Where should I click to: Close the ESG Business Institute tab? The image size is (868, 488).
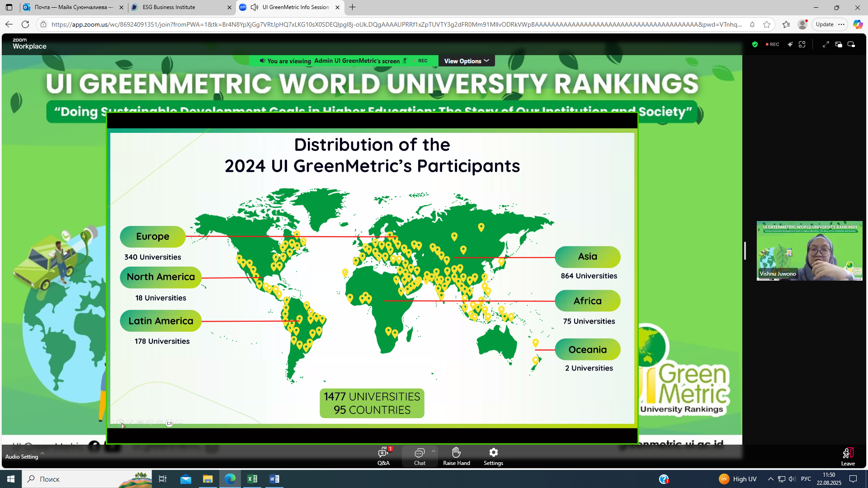click(229, 7)
